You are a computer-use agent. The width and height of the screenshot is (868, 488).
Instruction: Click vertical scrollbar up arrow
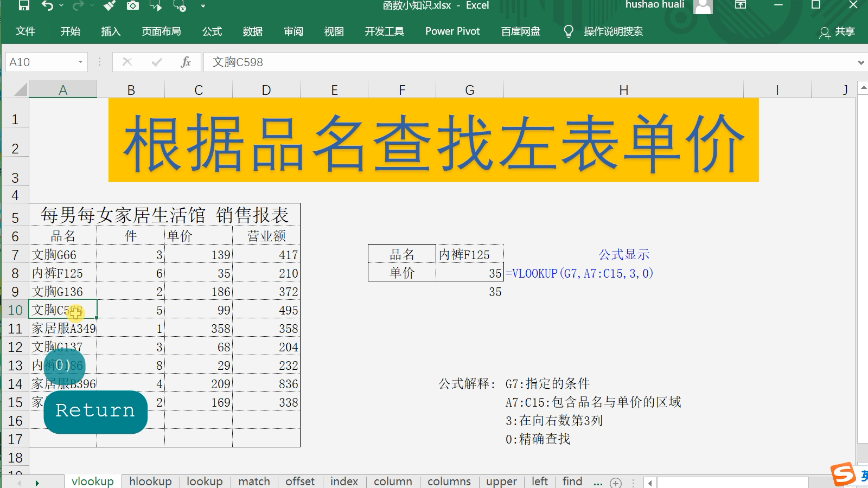click(x=863, y=87)
